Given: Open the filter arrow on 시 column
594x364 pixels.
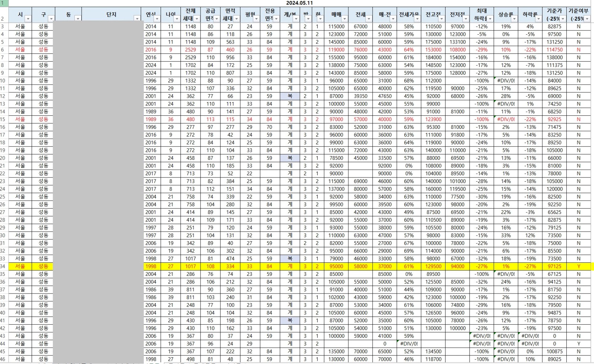Looking at the screenshot, I should [x=28, y=18].
